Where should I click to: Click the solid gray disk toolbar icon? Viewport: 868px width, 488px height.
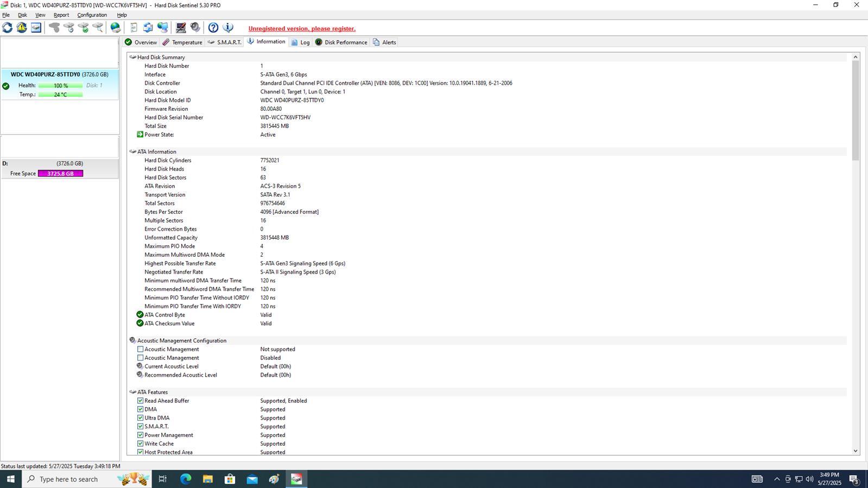tap(54, 28)
